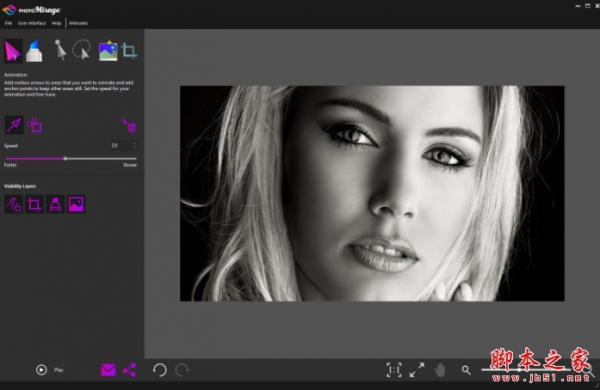Toggle mask visibility layer
This screenshot has width=600, height=390.
pyautogui.click(x=55, y=204)
